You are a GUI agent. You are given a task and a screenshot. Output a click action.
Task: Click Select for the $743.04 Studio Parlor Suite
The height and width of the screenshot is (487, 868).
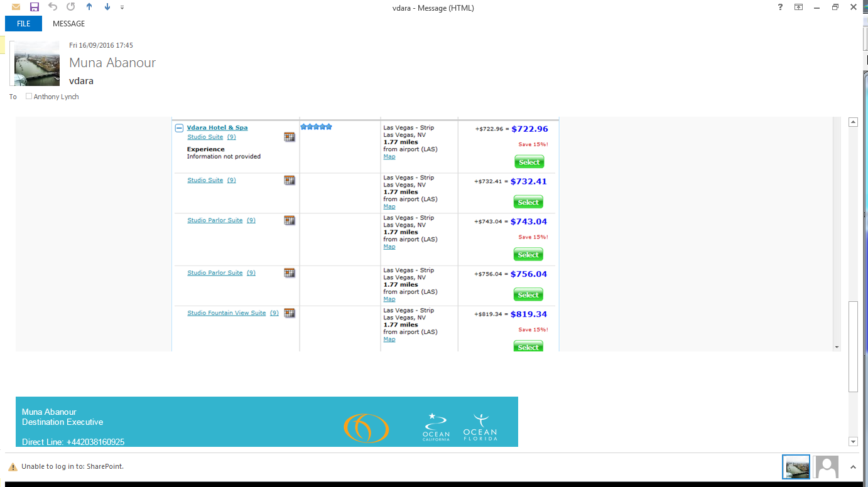coord(528,255)
